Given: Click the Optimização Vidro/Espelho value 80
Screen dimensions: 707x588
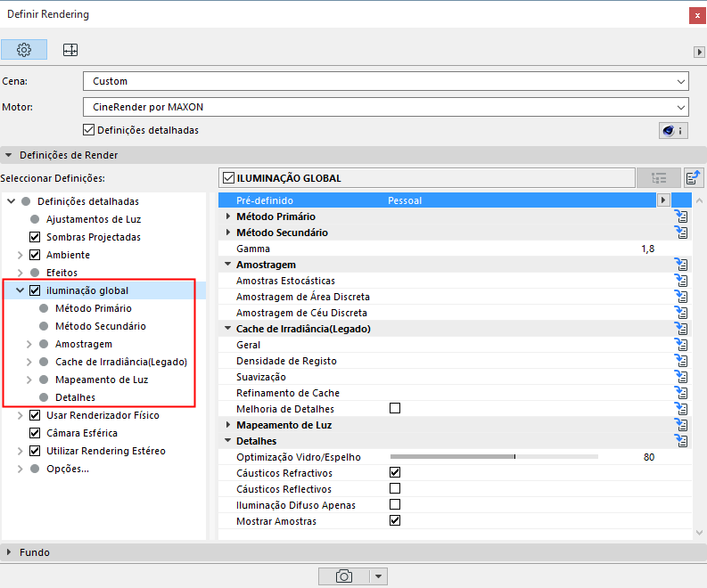Looking at the screenshot, I should click(649, 457).
